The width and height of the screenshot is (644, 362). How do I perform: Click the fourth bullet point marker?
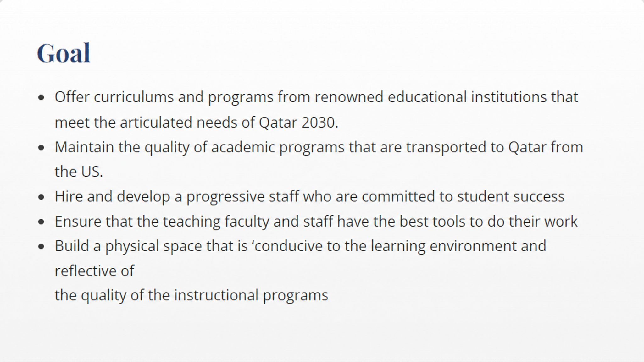pyautogui.click(x=41, y=222)
